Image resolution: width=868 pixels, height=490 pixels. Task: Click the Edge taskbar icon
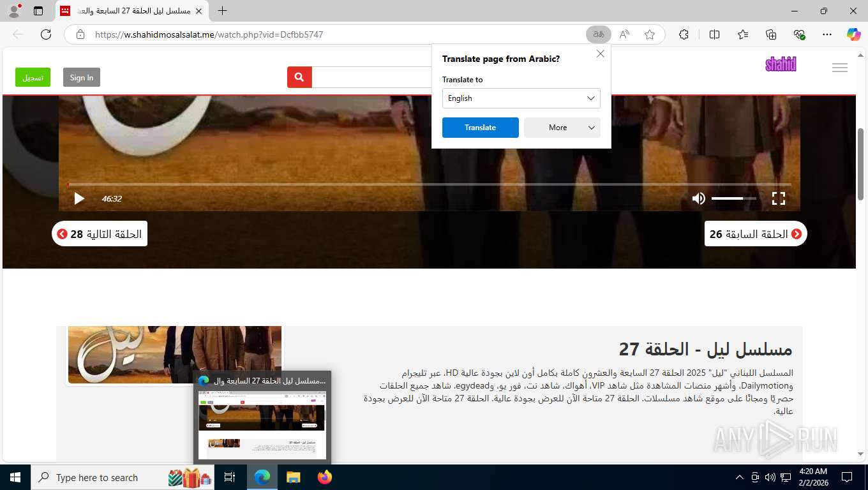[x=262, y=477]
